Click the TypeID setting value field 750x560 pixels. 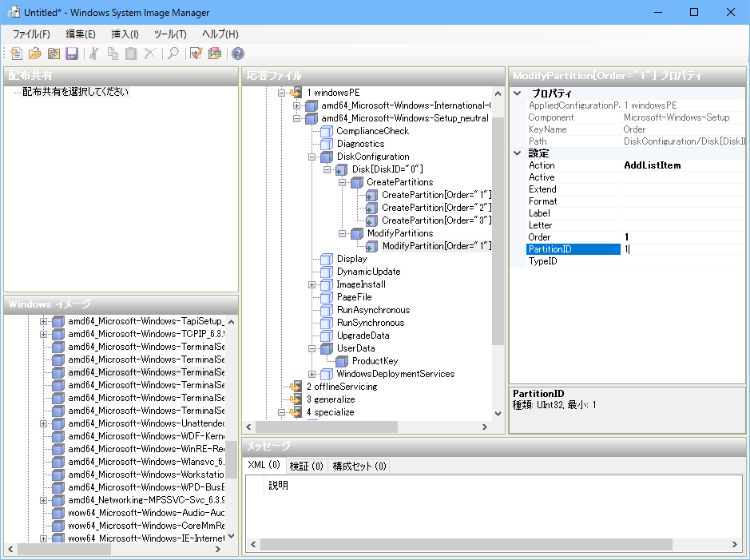pyautogui.click(x=683, y=261)
